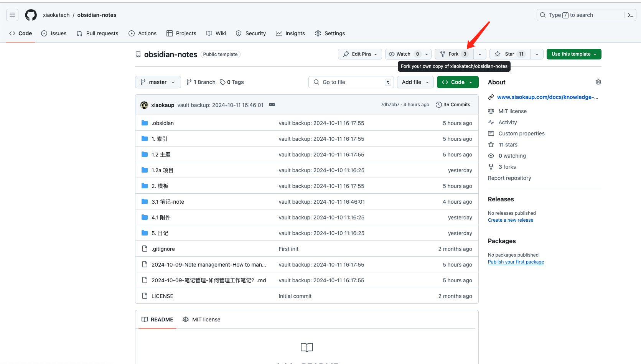The height and width of the screenshot is (364, 641).
Task: Switch to the Insights tab
Action: [290, 33]
